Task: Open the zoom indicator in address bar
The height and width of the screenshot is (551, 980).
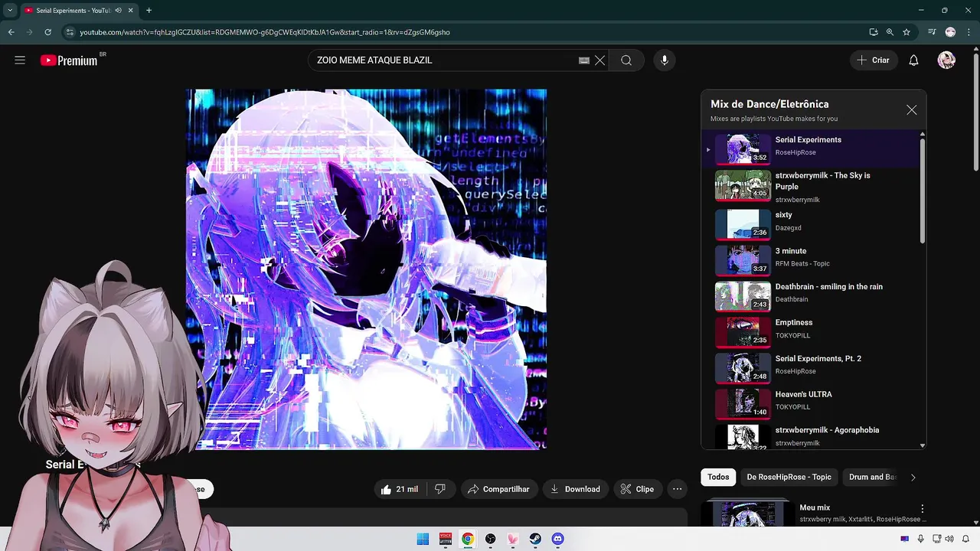Action: [890, 32]
